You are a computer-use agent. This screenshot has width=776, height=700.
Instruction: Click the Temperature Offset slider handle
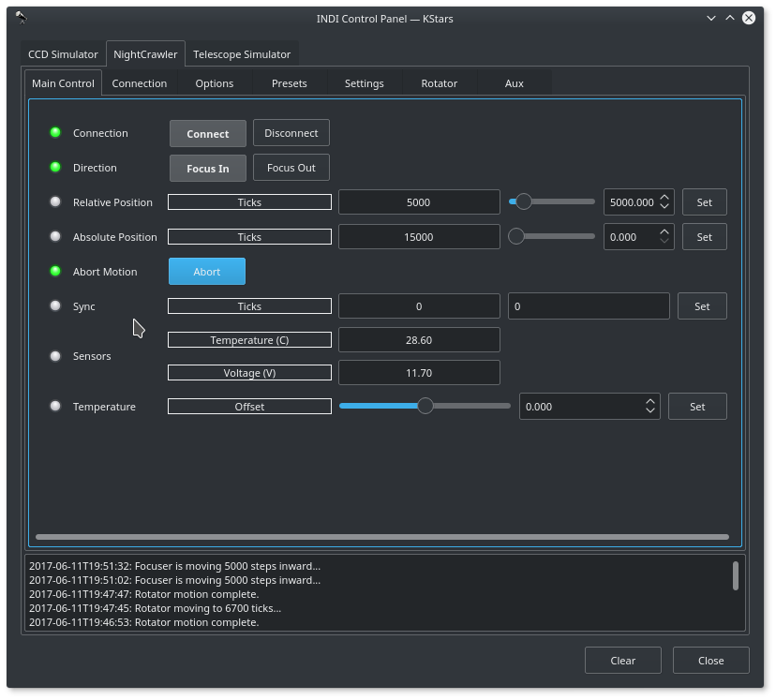click(x=425, y=406)
